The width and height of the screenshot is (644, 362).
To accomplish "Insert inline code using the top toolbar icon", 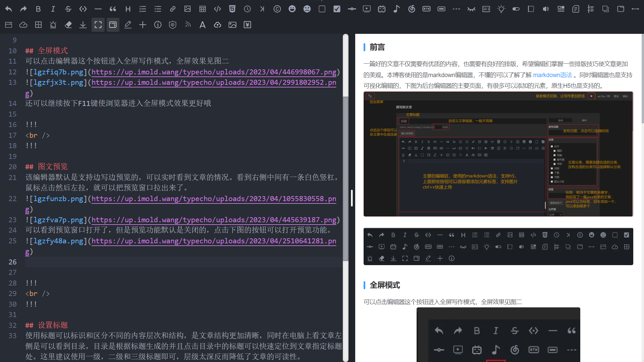I will click(83, 9).
